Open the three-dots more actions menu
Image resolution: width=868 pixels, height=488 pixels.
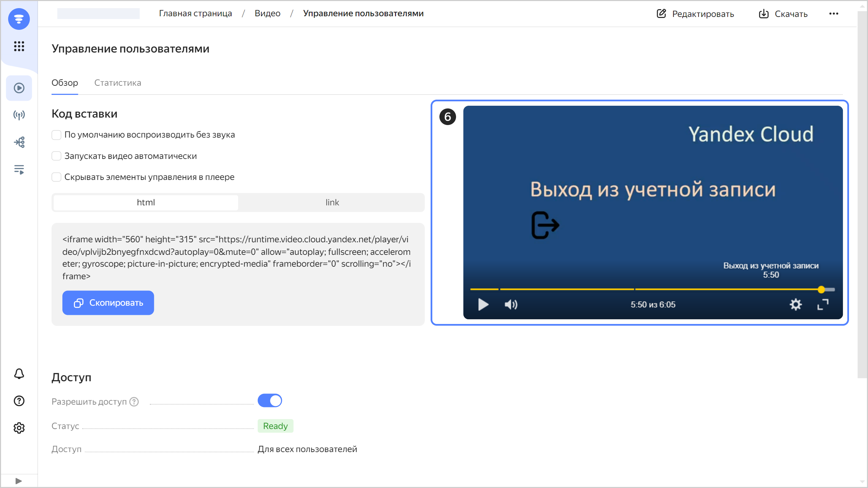pos(833,14)
